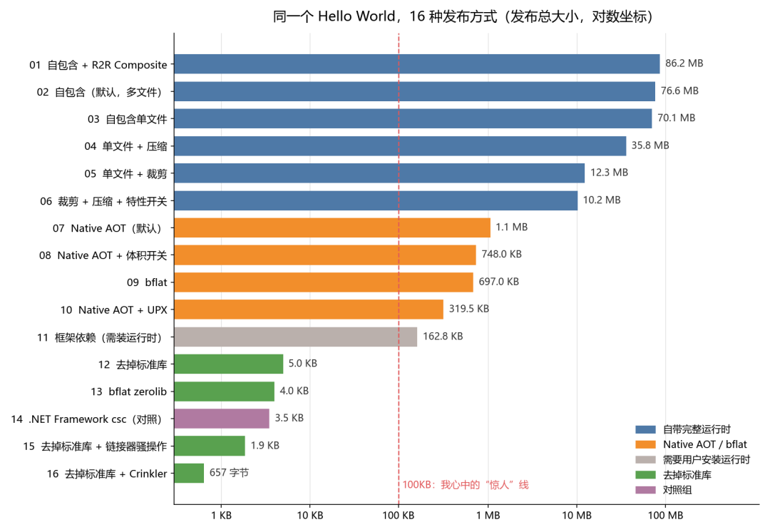Select the label '16 去掉标准库 + Crinkler'

(108, 474)
